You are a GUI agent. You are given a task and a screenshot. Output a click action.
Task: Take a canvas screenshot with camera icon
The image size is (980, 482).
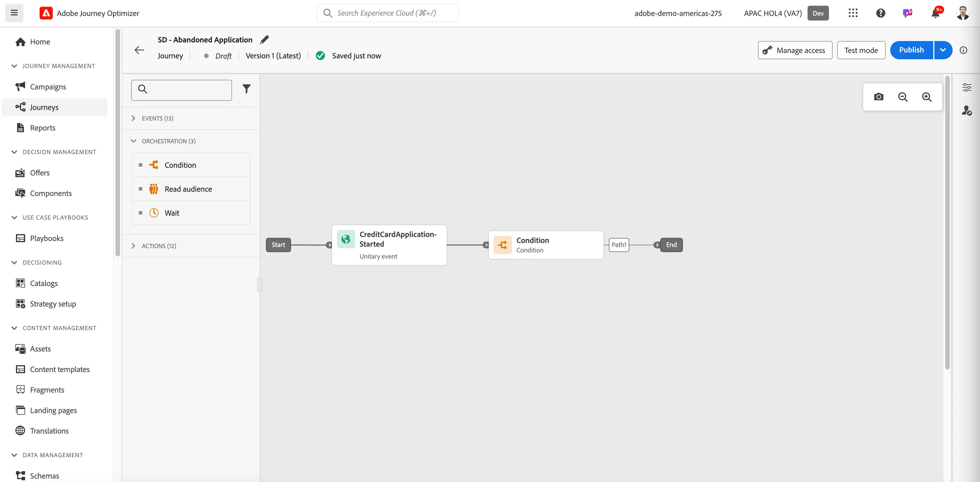pyautogui.click(x=879, y=97)
